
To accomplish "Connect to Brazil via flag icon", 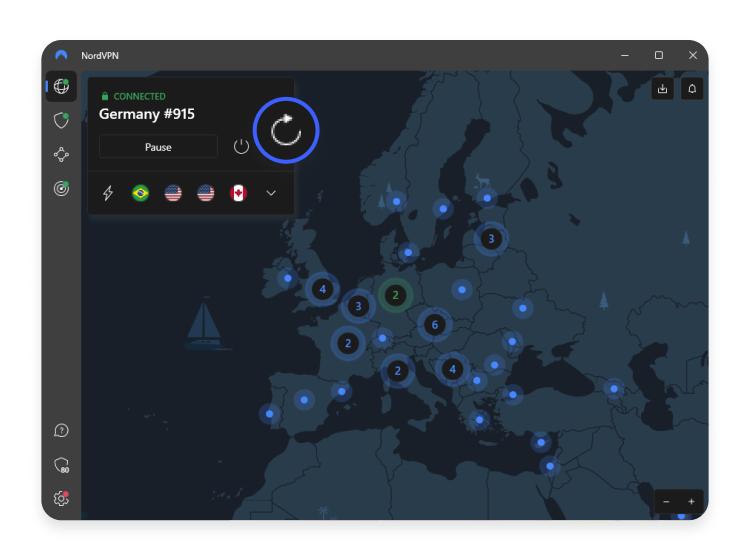I will pos(141,193).
